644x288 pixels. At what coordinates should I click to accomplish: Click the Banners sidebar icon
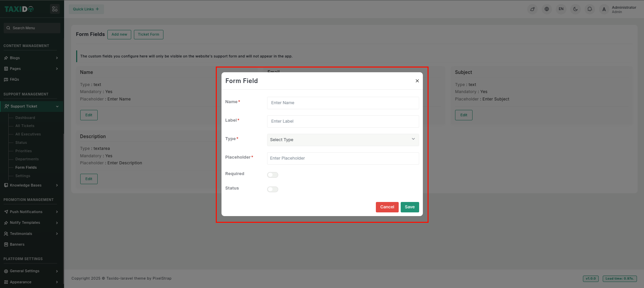tap(6, 245)
